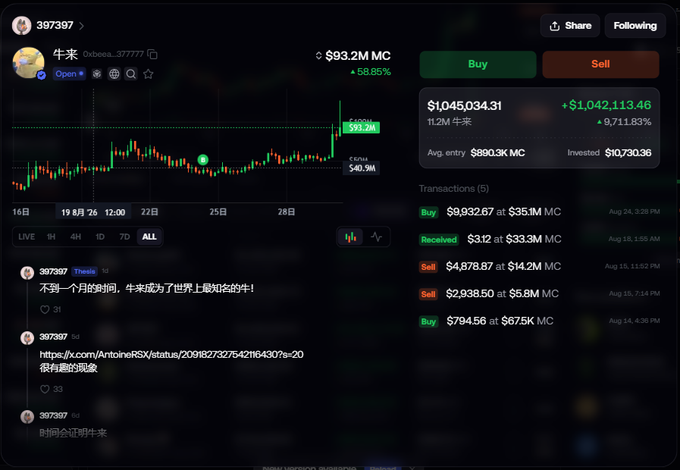Image resolution: width=680 pixels, height=470 pixels.
Task: Click the 397397 username on the 6d post
Action: (53, 415)
